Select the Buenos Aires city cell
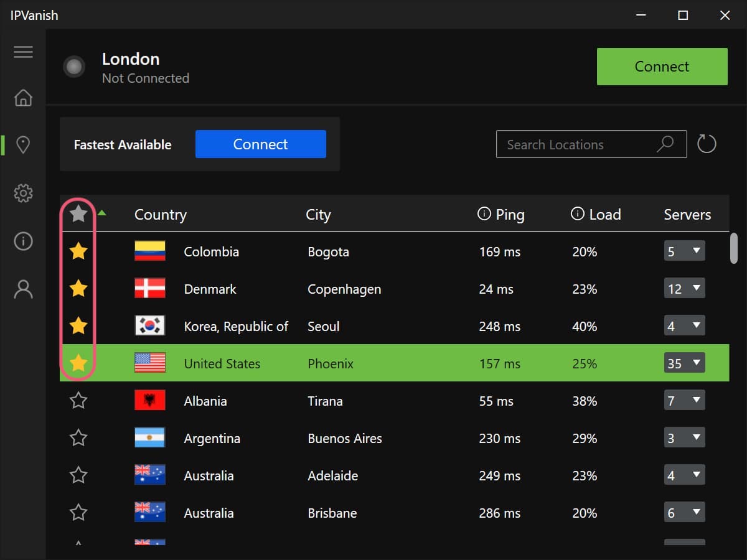This screenshot has width=747, height=560. point(345,439)
